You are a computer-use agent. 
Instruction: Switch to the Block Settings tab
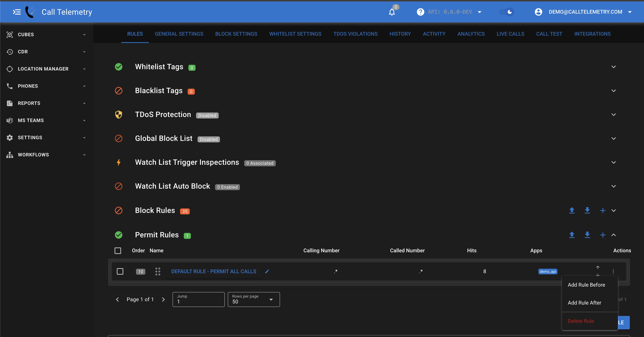pos(236,34)
